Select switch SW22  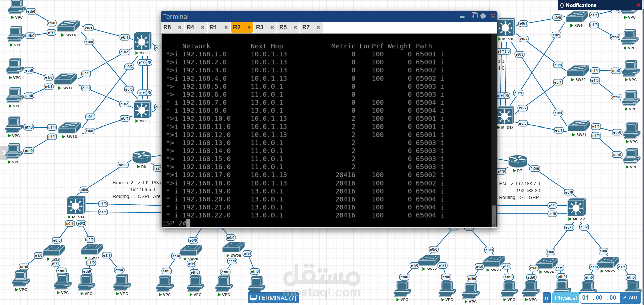coord(429,261)
